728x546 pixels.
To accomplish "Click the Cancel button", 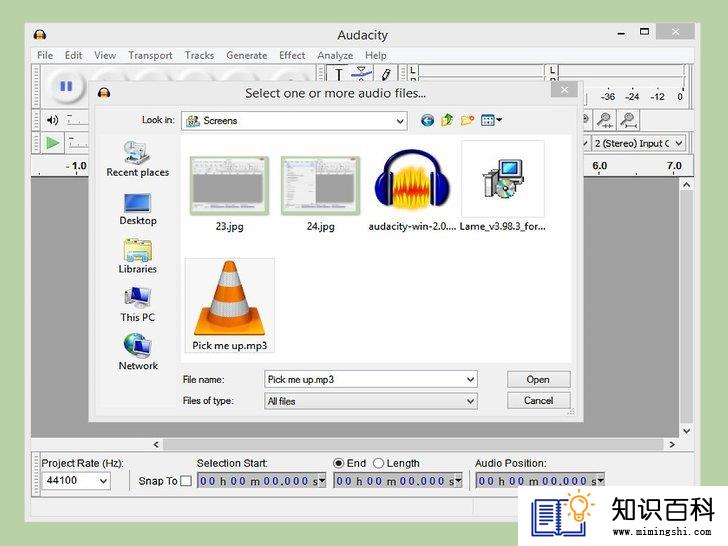I will [x=539, y=400].
